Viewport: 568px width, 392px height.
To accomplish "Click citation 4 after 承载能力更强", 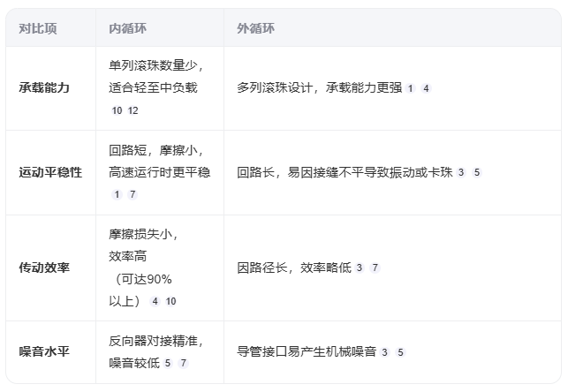I will click(x=426, y=88).
